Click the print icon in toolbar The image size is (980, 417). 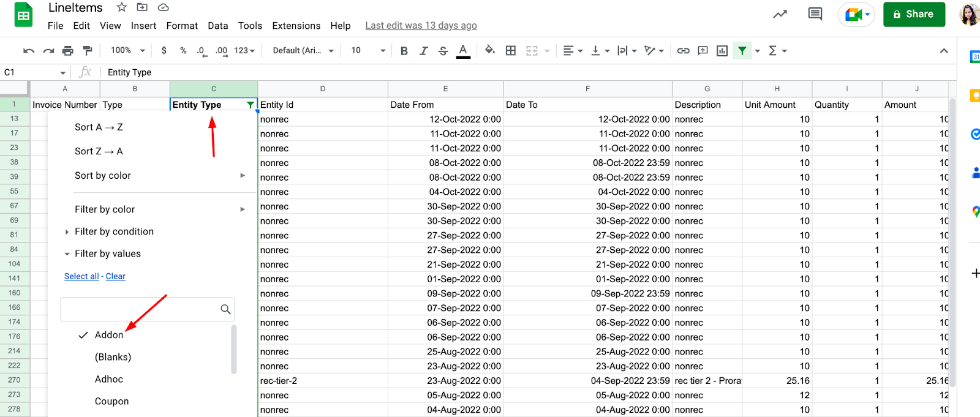pyautogui.click(x=68, y=51)
